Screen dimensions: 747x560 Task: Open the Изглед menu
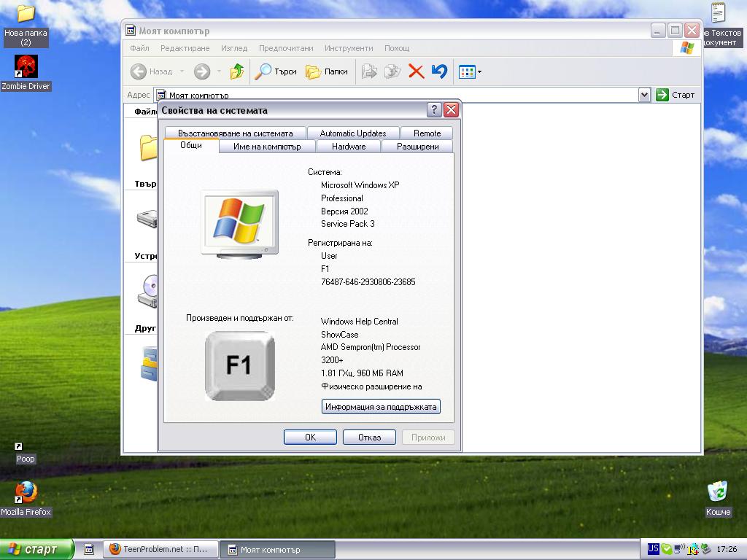pyautogui.click(x=234, y=48)
